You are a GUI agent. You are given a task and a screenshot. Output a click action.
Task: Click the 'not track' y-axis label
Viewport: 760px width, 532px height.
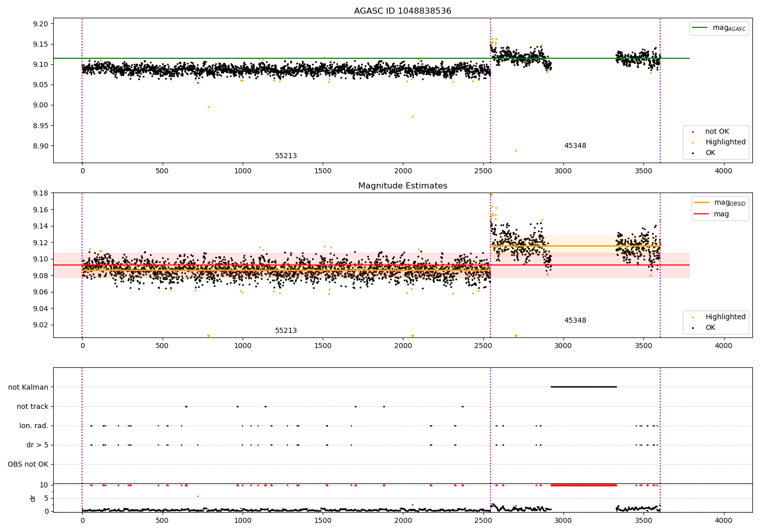(x=32, y=406)
